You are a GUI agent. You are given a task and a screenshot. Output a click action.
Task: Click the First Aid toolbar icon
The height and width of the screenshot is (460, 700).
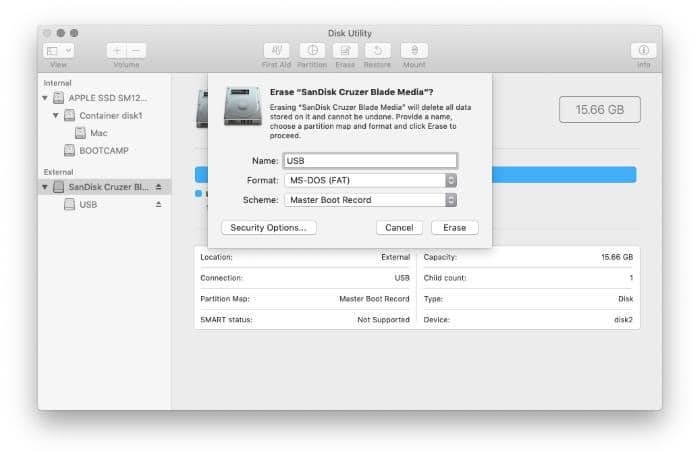pos(276,50)
